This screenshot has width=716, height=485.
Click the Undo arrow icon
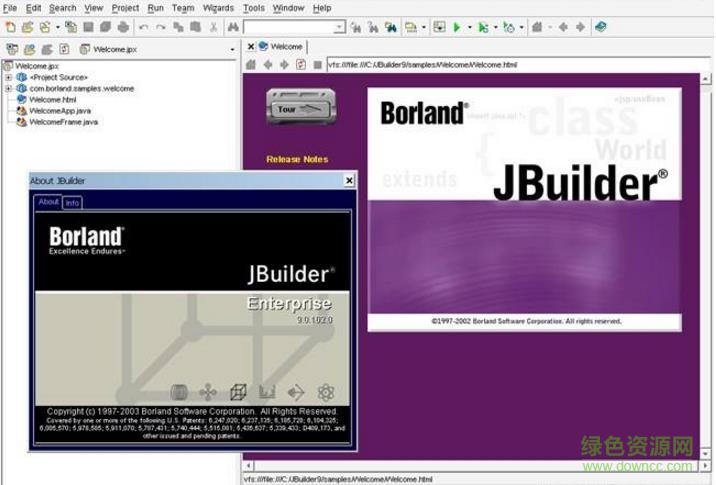pos(143,27)
